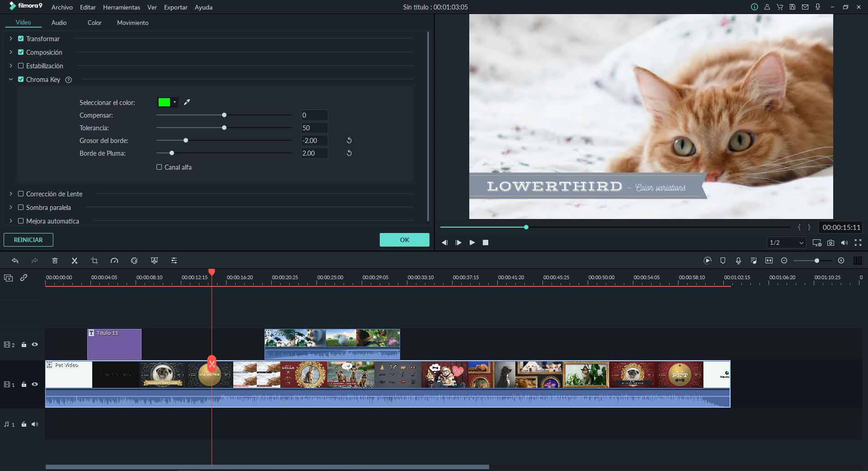Zoom in the timeline with plus icon
Image resolution: width=868 pixels, height=471 pixels.
pos(841,261)
